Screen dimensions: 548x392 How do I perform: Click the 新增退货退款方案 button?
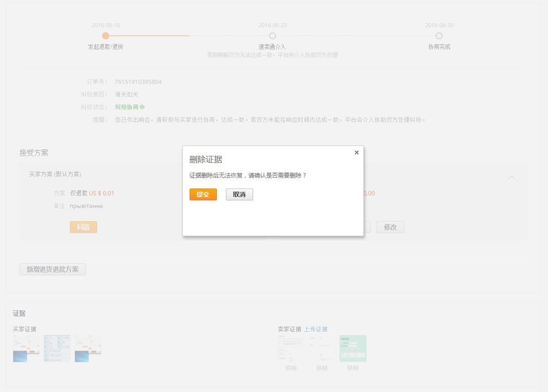[x=52, y=269]
